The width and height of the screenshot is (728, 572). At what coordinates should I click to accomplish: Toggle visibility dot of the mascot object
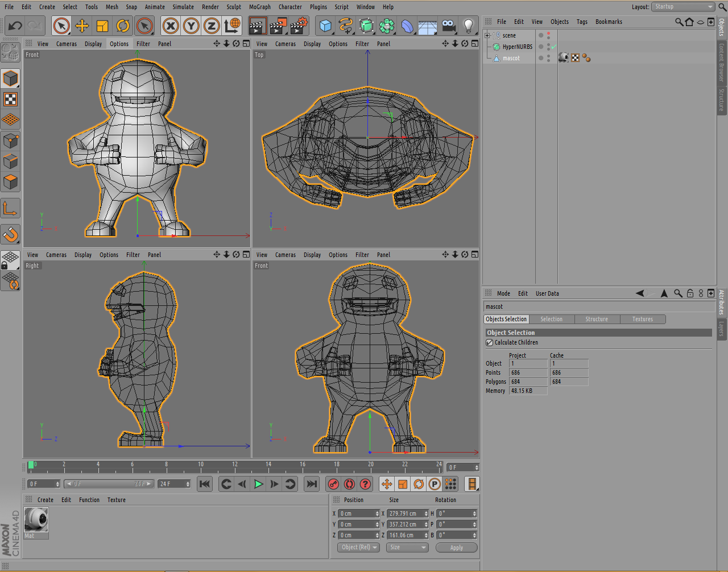click(x=548, y=56)
